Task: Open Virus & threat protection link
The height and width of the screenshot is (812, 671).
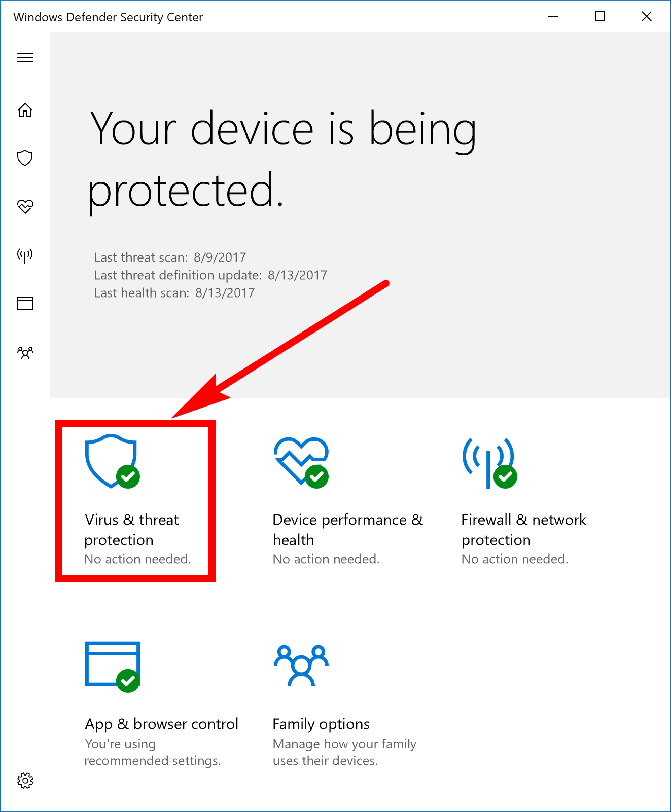Action: [132, 530]
